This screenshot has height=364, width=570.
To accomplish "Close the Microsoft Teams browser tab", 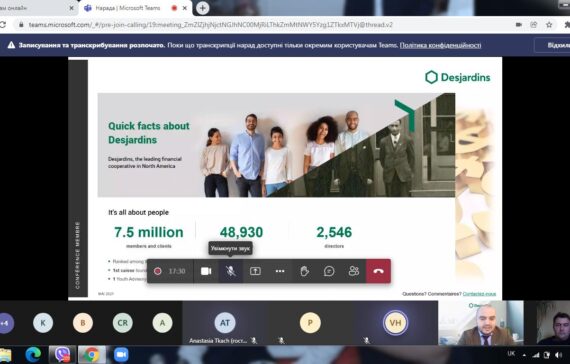I will 185,8.
